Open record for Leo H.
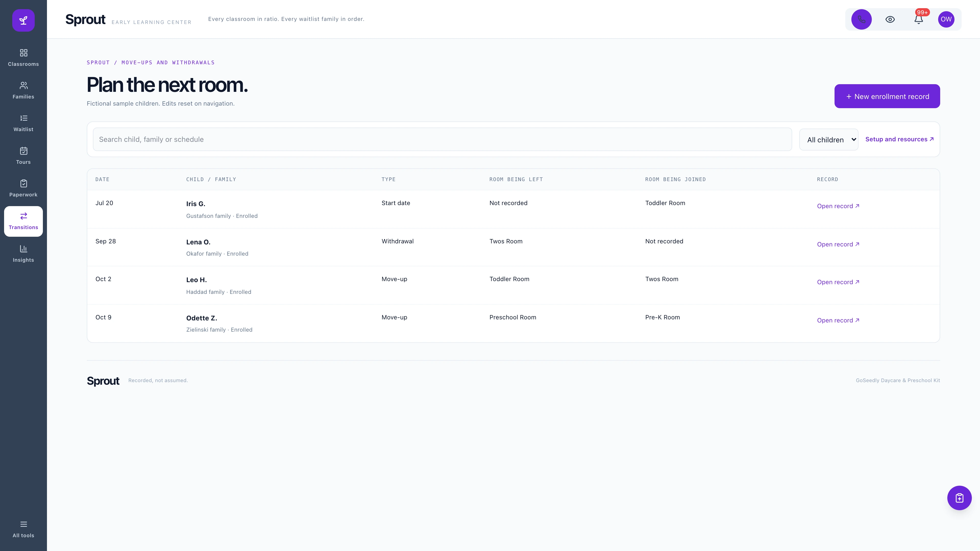This screenshot has width=980, height=551. coord(838,282)
